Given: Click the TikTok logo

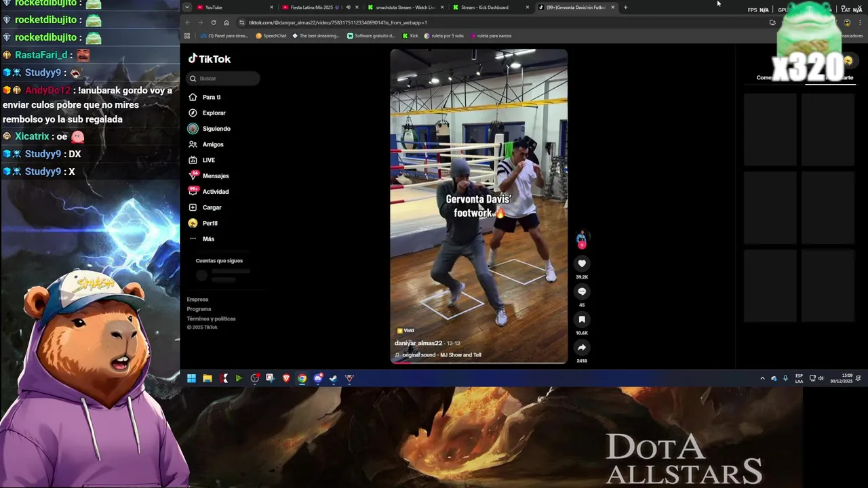Looking at the screenshot, I should (210, 59).
